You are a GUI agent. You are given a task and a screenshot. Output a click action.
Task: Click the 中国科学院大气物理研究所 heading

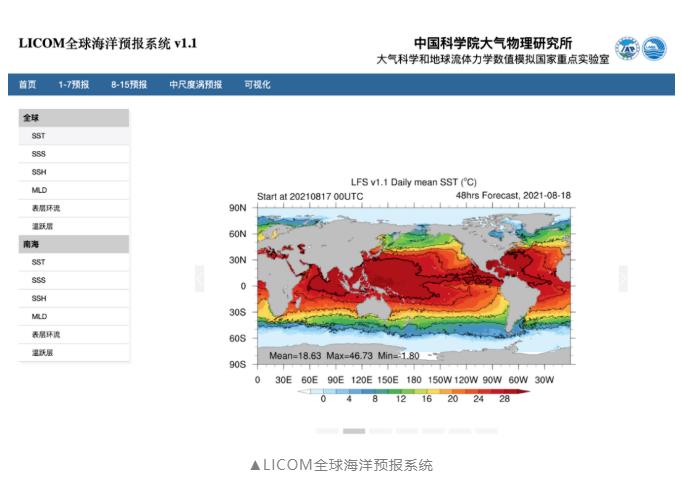point(493,43)
